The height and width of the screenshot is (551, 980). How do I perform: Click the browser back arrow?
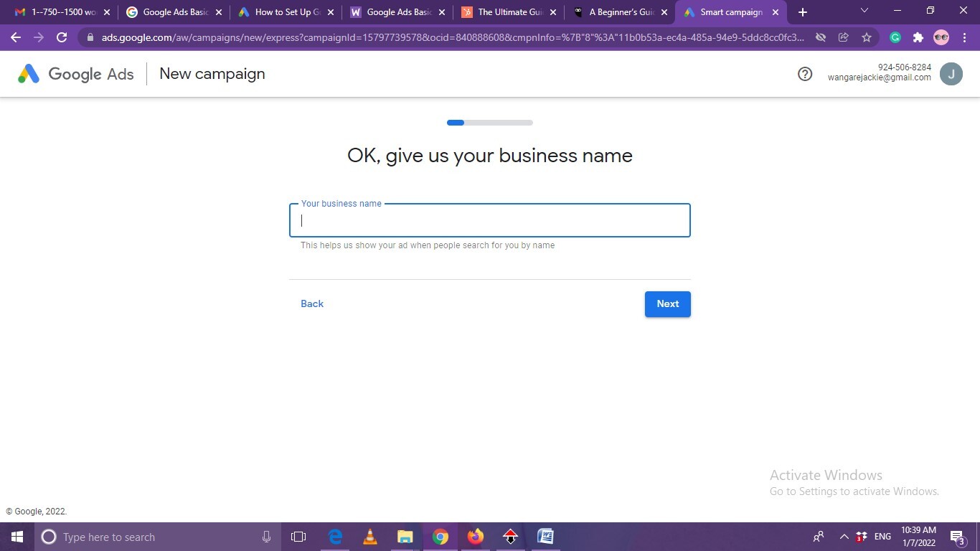16,37
